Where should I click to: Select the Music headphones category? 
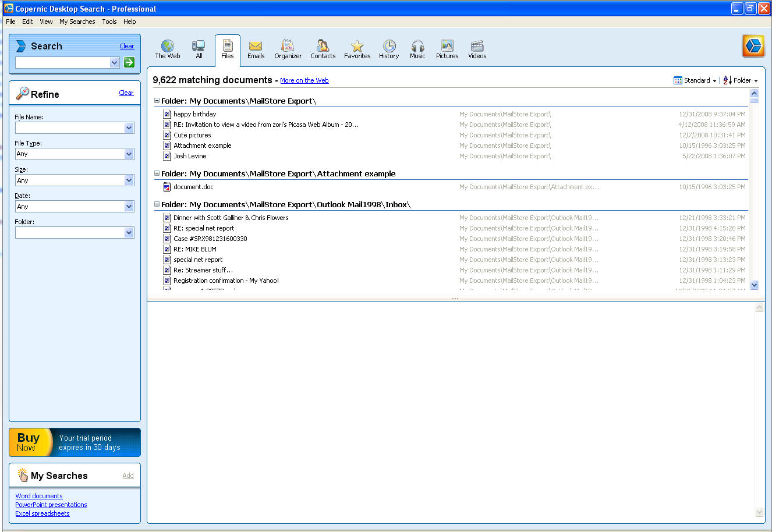417,49
